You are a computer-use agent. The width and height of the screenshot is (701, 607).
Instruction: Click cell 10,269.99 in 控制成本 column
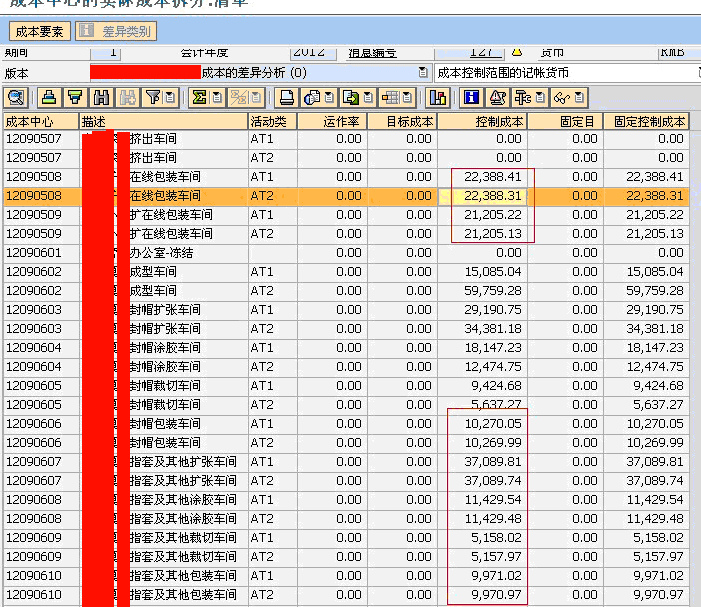tap(483, 443)
